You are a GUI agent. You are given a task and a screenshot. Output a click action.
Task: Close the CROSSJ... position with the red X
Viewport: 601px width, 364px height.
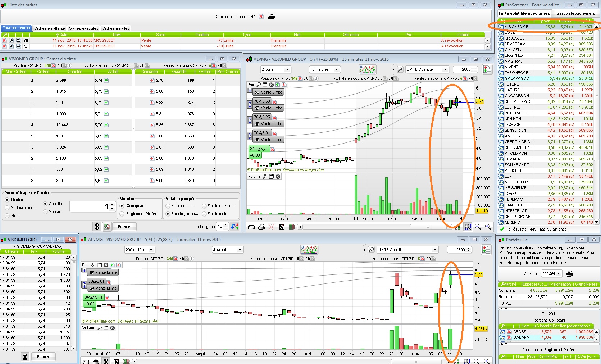509,332
